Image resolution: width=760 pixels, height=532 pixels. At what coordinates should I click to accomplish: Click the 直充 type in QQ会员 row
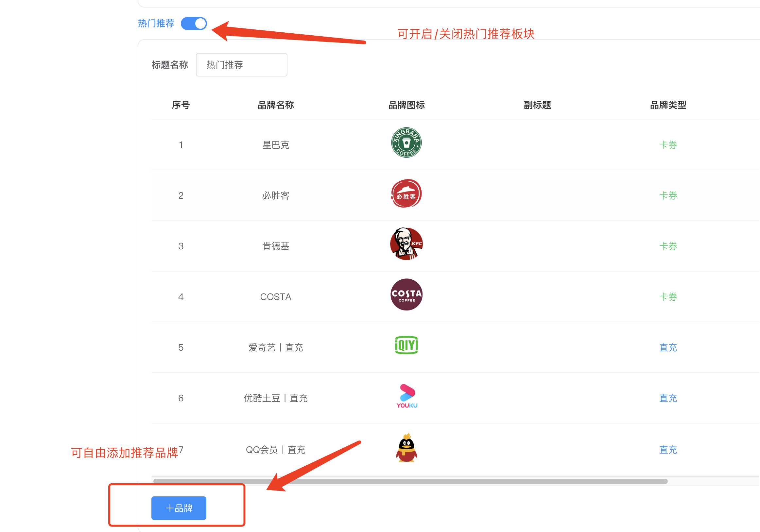click(668, 450)
